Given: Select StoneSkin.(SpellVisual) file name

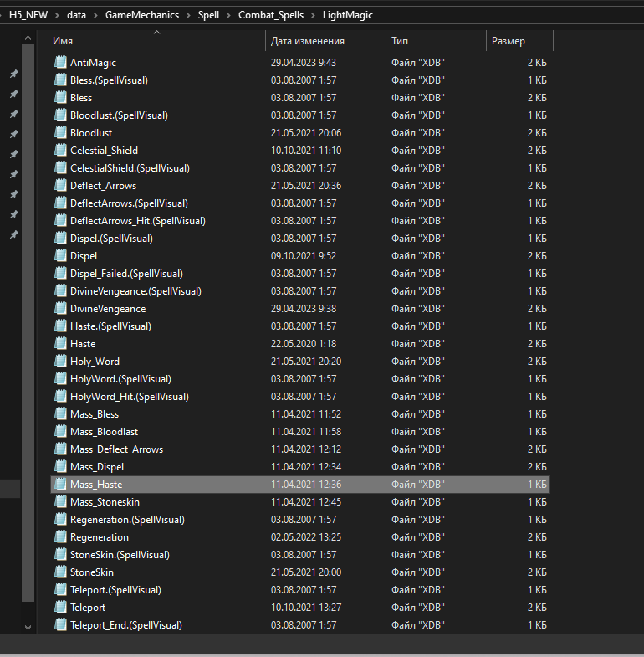Looking at the screenshot, I should coord(120,555).
